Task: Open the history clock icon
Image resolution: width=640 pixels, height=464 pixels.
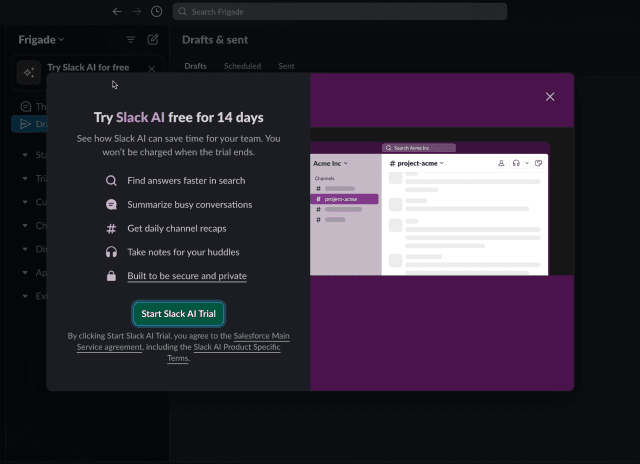Action: click(x=156, y=11)
